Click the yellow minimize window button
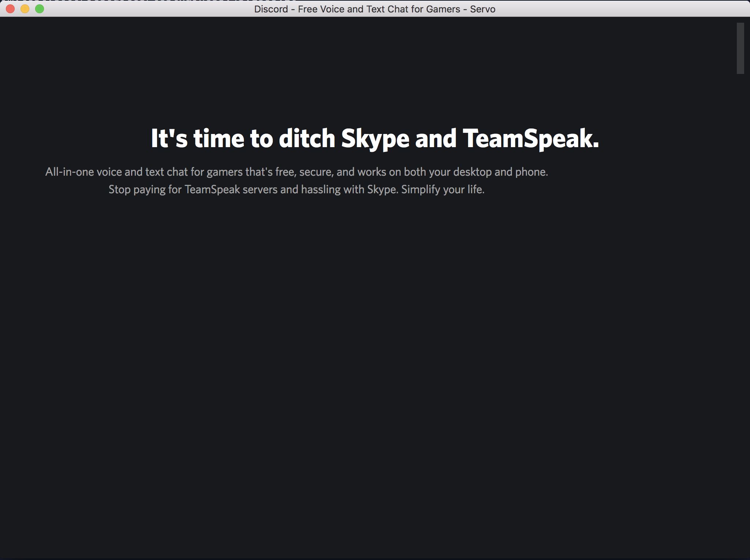 tap(25, 9)
